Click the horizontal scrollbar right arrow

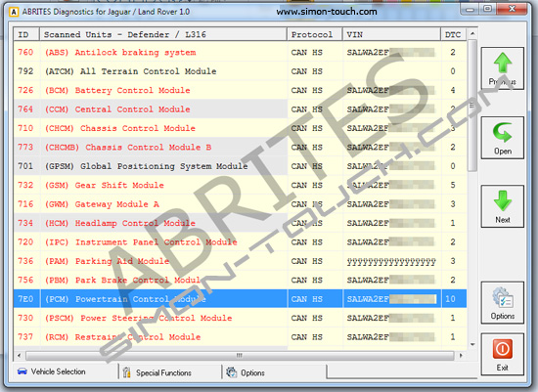[x=461, y=355]
